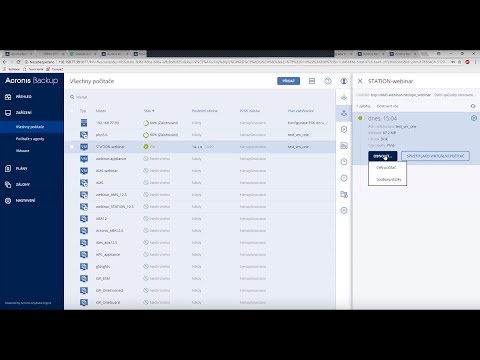
Task: Click the disk details icon in side toolbar
Action: click(344, 145)
